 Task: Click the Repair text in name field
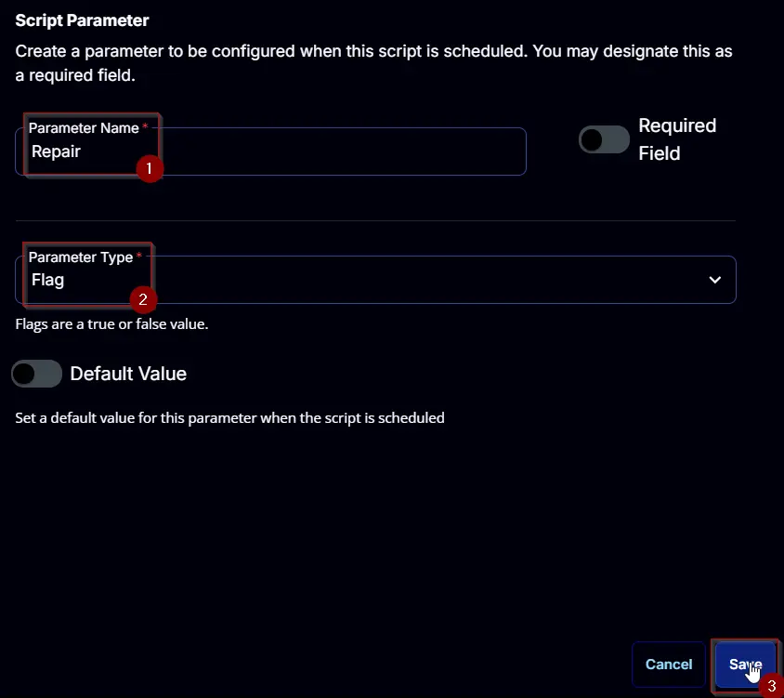coord(56,151)
